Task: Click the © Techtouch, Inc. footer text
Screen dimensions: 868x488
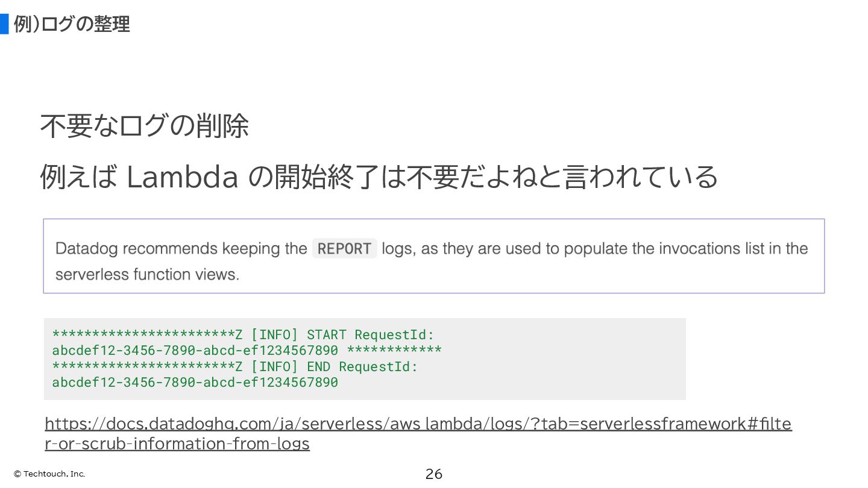Action: coord(49,474)
